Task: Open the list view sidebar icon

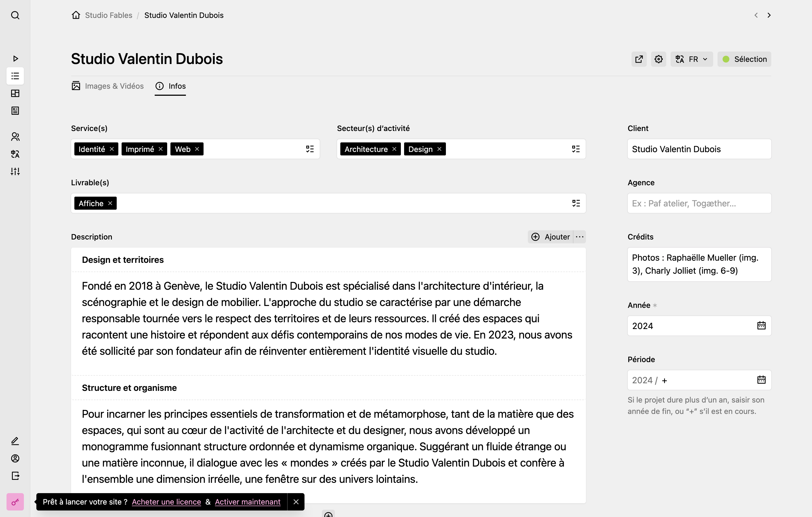Action: 15,76
